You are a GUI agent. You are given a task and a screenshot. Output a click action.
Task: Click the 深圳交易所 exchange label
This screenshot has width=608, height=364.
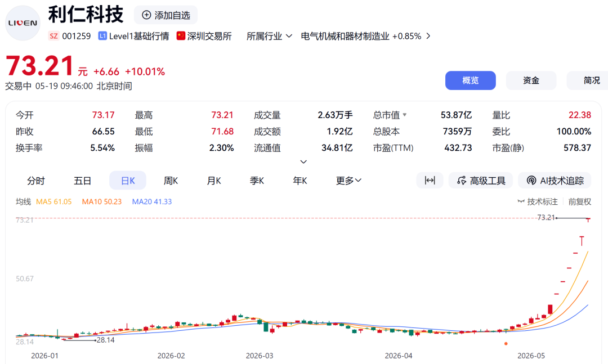209,36
